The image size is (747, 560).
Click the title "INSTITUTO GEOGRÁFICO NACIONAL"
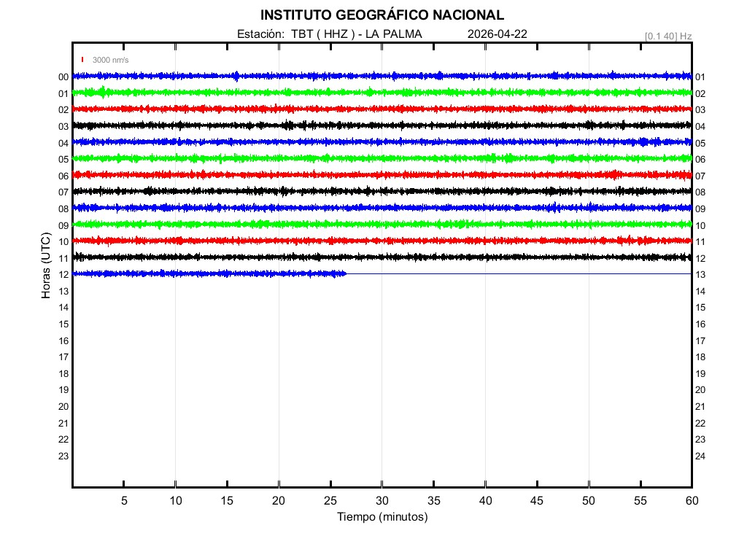point(382,15)
